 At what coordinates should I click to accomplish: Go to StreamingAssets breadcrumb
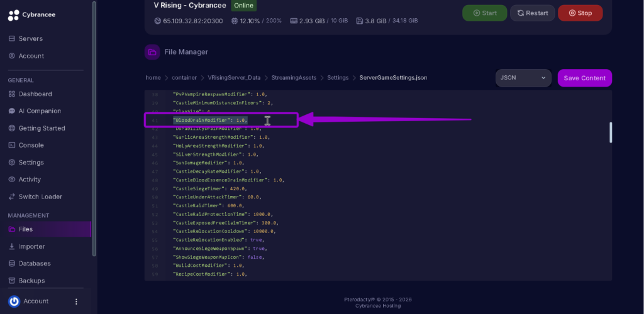point(294,77)
